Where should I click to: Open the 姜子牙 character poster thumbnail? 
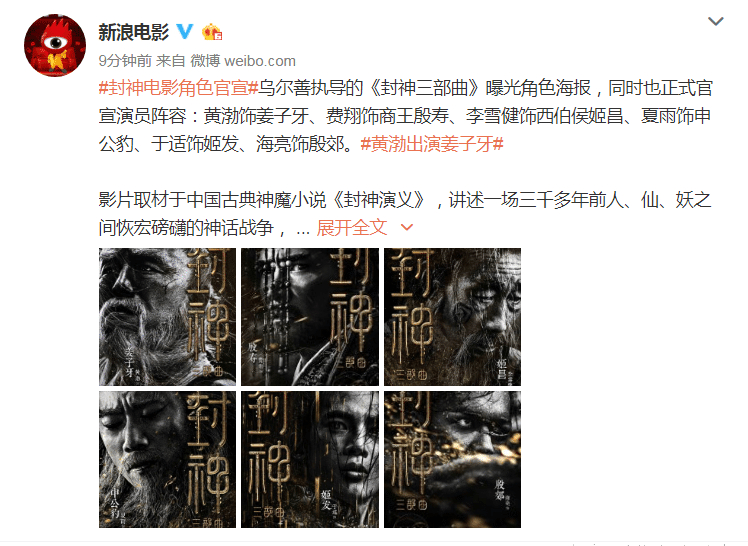click(x=167, y=317)
